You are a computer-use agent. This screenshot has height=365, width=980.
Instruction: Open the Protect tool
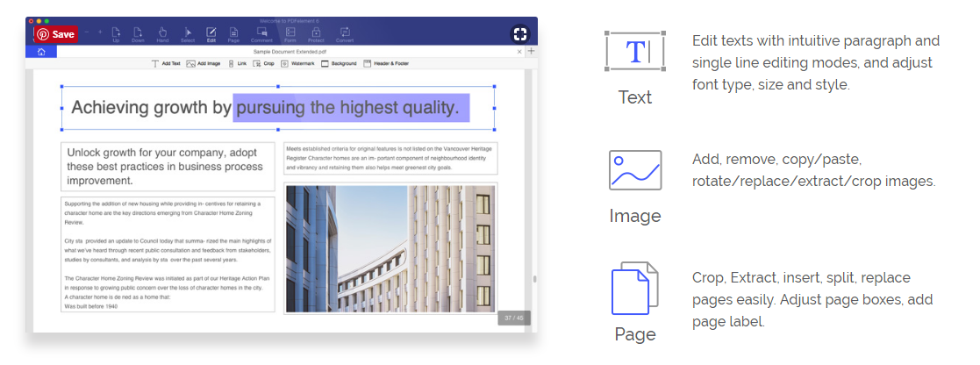tap(316, 34)
